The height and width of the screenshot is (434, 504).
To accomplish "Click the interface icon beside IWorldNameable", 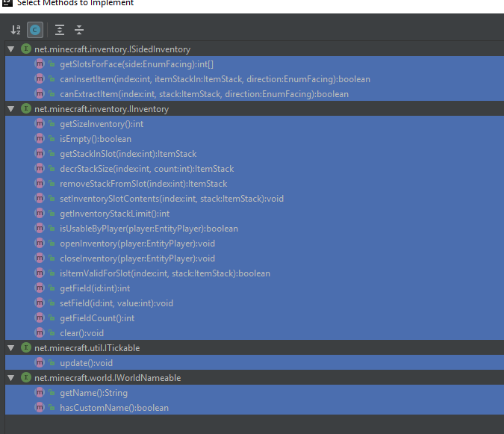I will (x=26, y=378).
